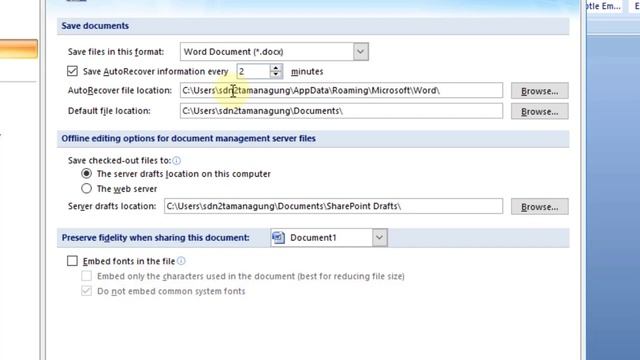Increase AutoRecover minutes with up arrow
Image resolution: width=640 pixels, height=360 pixels.
tap(276, 68)
